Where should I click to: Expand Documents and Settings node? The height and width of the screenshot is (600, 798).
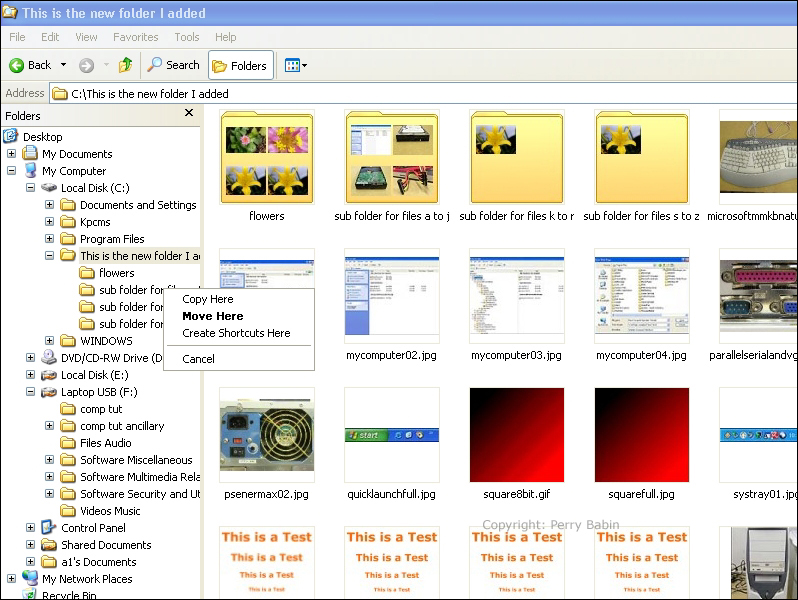(x=49, y=205)
